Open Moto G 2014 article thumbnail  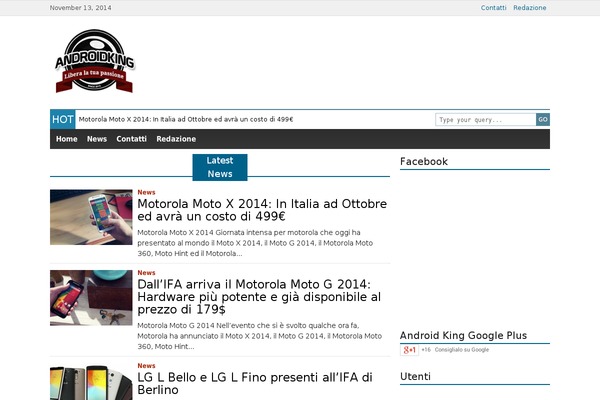[91, 298]
